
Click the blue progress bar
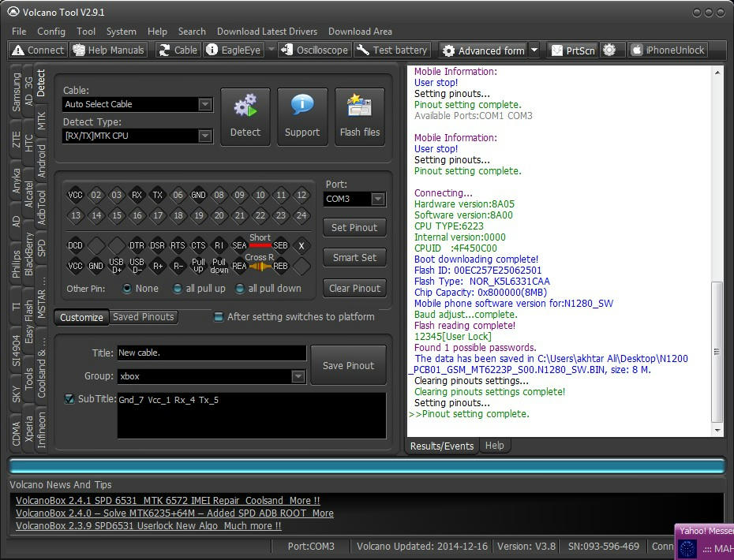[367, 466]
